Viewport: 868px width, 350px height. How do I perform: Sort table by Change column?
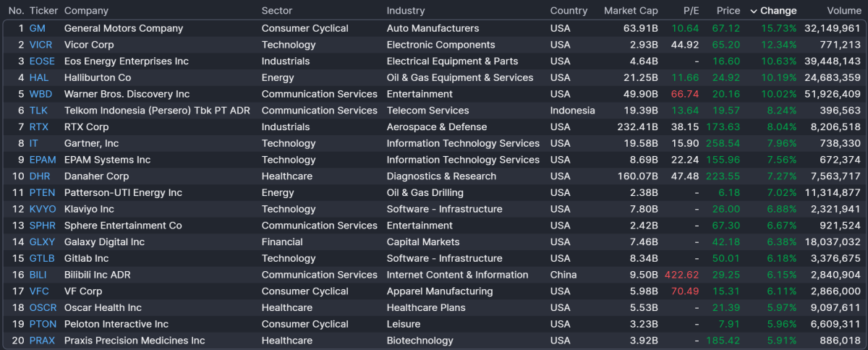778,11
